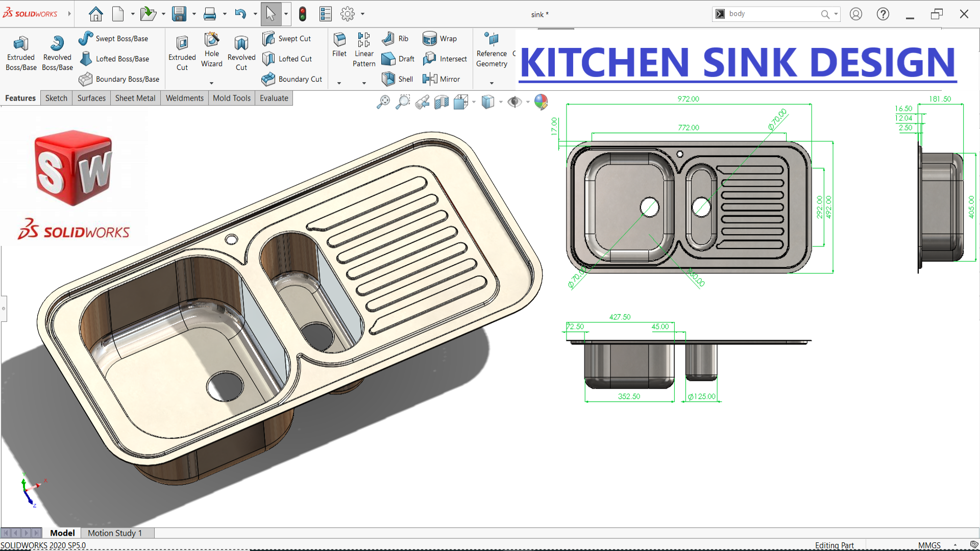Image resolution: width=980 pixels, height=551 pixels.
Task: Select the Mirror feature tool
Action: pyautogui.click(x=442, y=79)
